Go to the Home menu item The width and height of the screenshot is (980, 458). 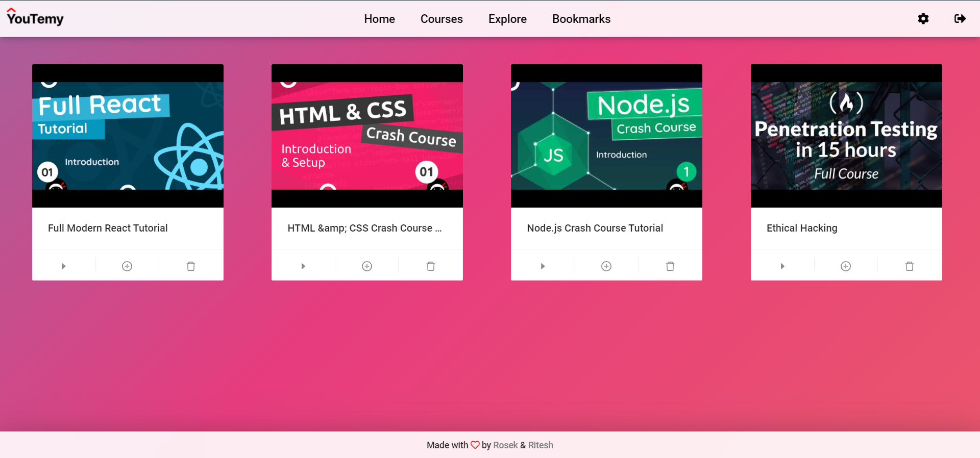380,19
